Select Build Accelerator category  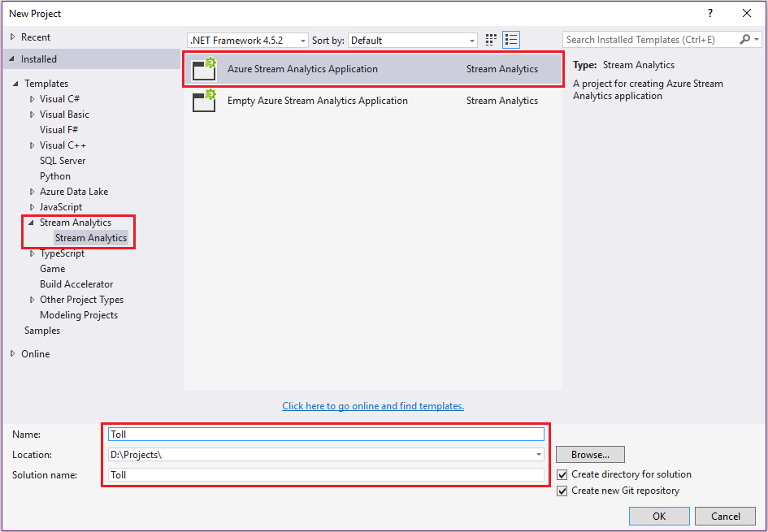pyautogui.click(x=76, y=284)
